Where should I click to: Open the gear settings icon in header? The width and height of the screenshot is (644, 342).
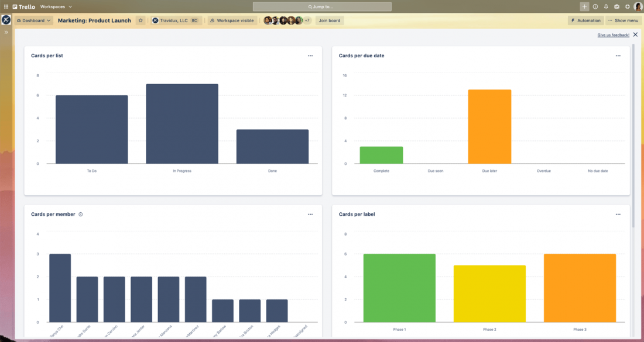pos(628,6)
